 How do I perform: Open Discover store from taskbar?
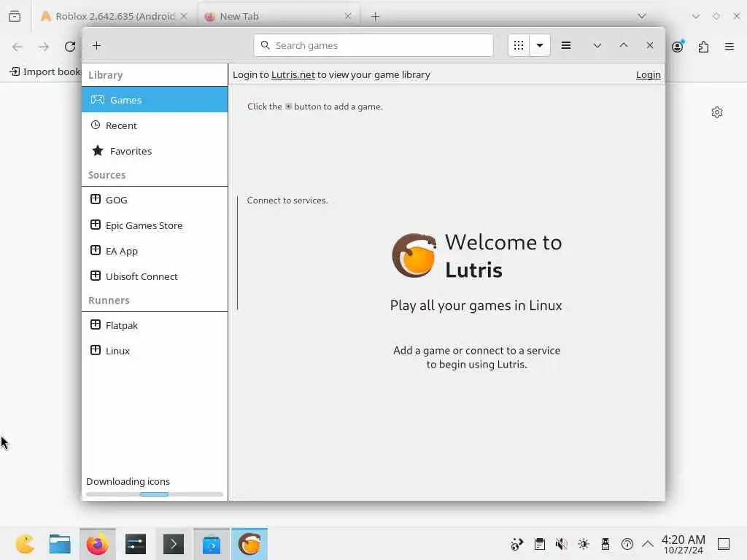(212, 544)
